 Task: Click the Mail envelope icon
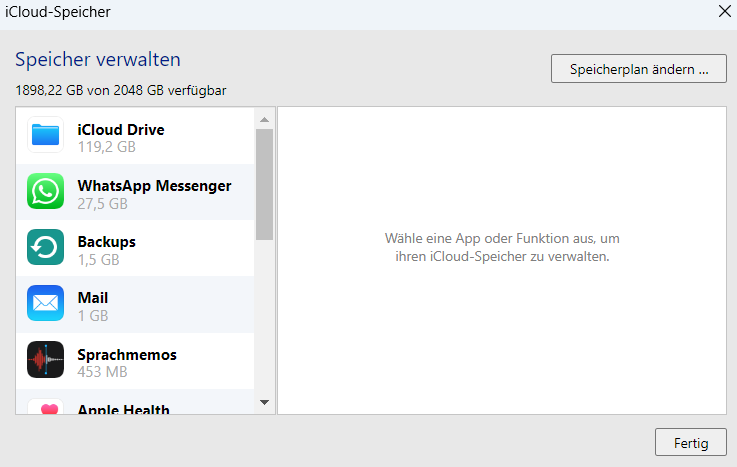coord(45,303)
